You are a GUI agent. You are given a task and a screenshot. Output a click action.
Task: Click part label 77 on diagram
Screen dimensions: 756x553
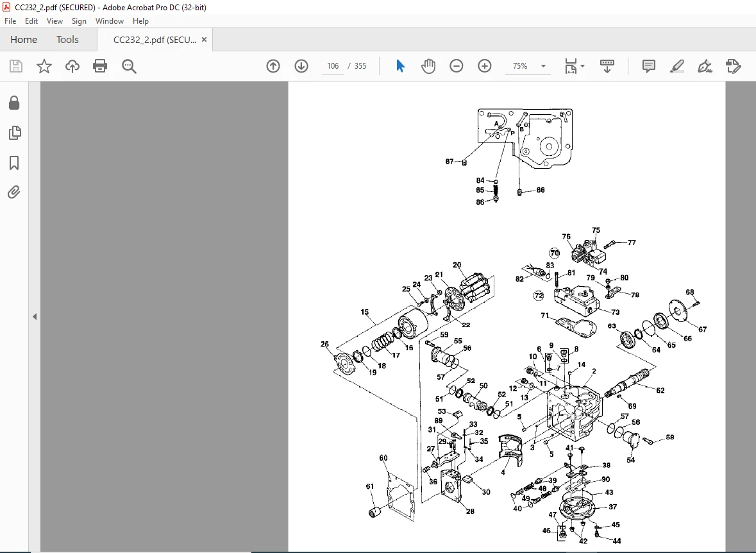pos(632,242)
